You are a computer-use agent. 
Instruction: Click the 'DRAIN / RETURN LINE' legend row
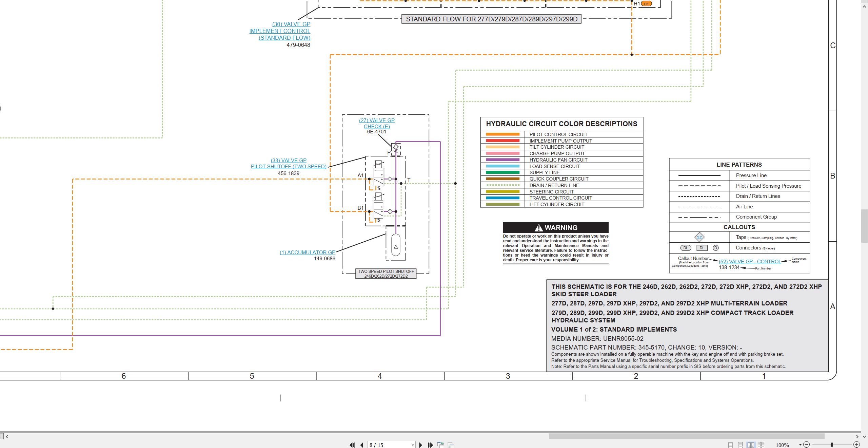(x=562, y=185)
